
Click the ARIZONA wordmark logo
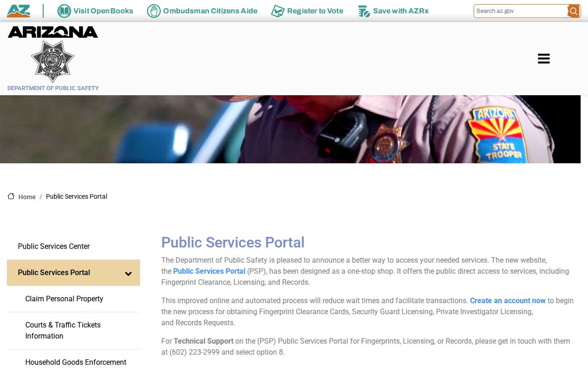tap(53, 32)
